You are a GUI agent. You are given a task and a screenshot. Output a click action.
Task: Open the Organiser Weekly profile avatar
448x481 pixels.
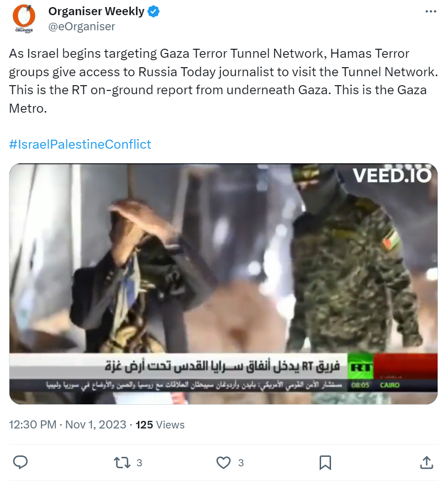(24, 18)
